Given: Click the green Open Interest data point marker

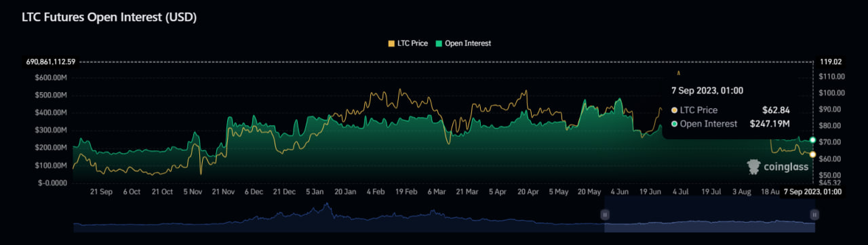Looking at the screenshot, I should point(813,140).
